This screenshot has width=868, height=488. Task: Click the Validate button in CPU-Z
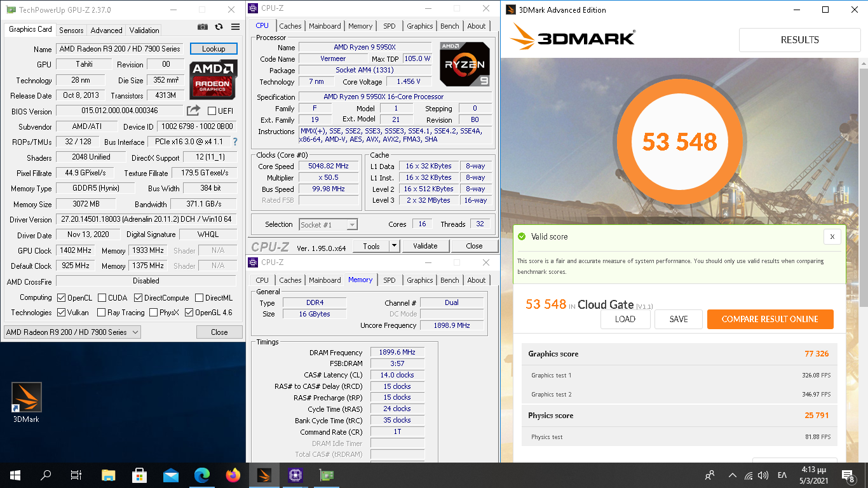tap(425, 246)
